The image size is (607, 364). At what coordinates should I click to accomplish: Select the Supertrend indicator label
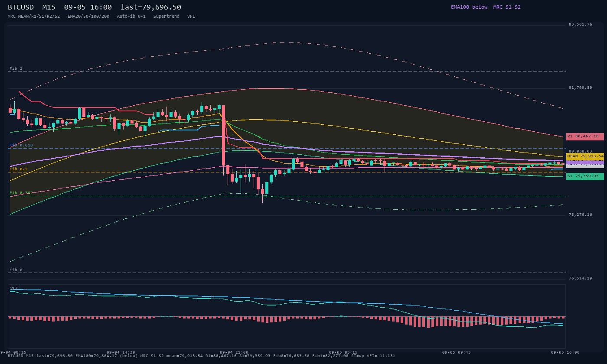click(x=166, y=16)
